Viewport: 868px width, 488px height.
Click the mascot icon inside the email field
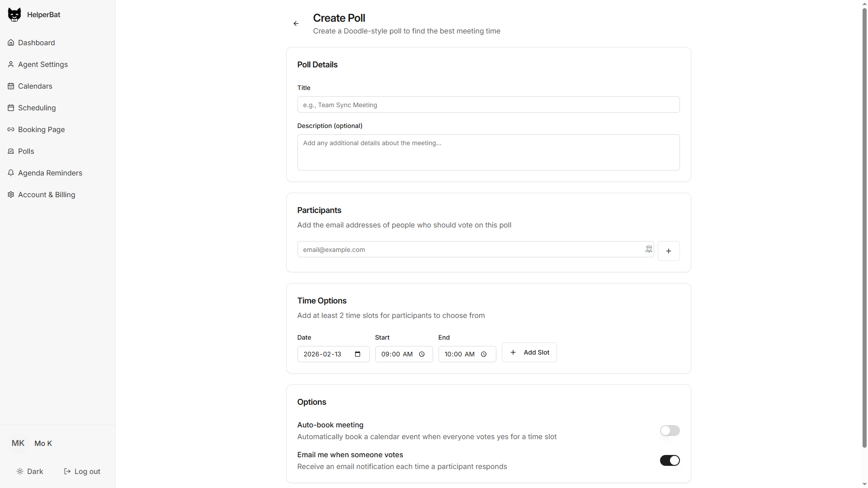[648, 249]
